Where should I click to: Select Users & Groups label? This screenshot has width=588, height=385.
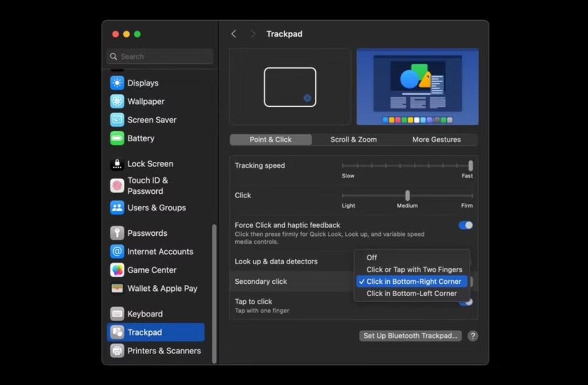[157, 207]
